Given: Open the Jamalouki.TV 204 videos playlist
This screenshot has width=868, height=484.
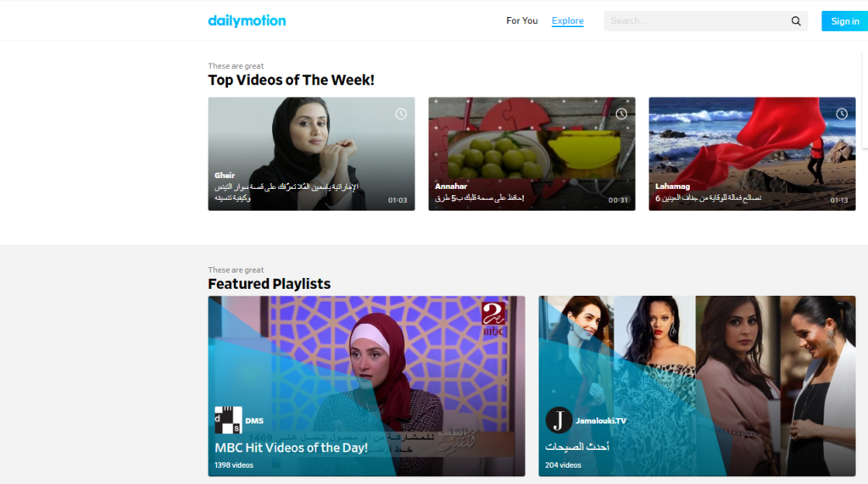Looking at the screenshot, I should click(697, 386).
